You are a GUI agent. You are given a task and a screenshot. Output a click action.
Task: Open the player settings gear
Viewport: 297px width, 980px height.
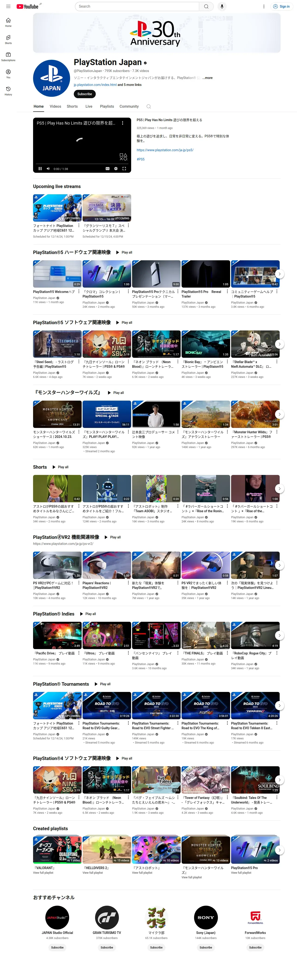tap(116, 169)
